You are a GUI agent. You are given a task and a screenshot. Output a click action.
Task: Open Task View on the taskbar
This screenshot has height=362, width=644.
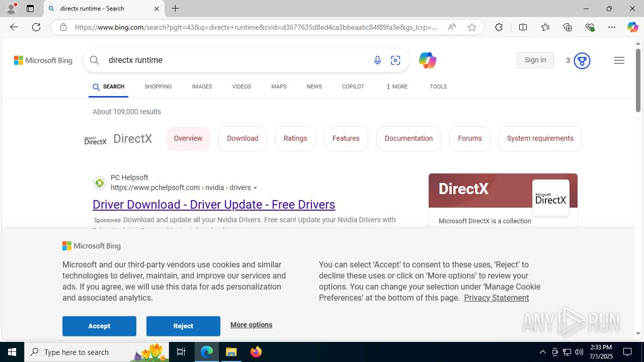pyautogui.click(x=181, y=352)
